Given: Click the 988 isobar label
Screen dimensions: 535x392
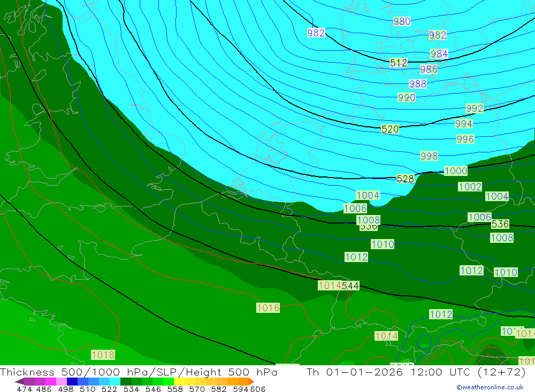Looking at the screenshot, I should (x=418, y=83).
